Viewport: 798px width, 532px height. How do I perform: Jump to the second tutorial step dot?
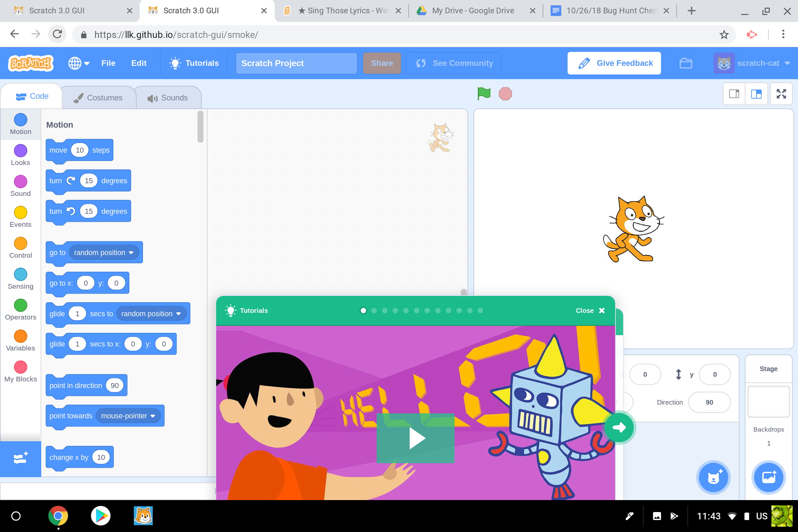(x=374, y=311)
